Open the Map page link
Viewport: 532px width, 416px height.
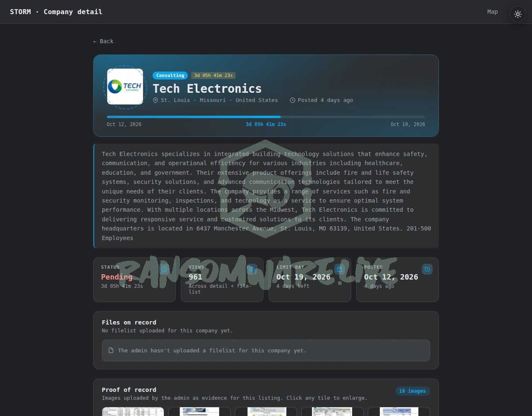[493, 12]
